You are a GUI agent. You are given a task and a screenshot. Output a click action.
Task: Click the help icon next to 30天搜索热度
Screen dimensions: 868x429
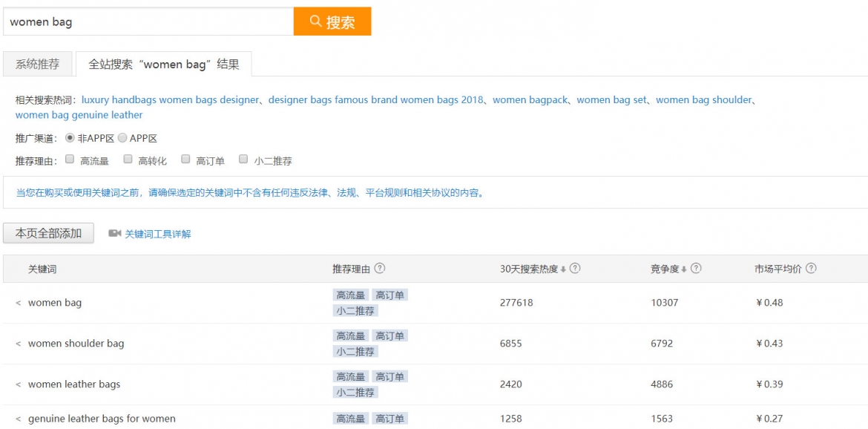pos(575,269)
